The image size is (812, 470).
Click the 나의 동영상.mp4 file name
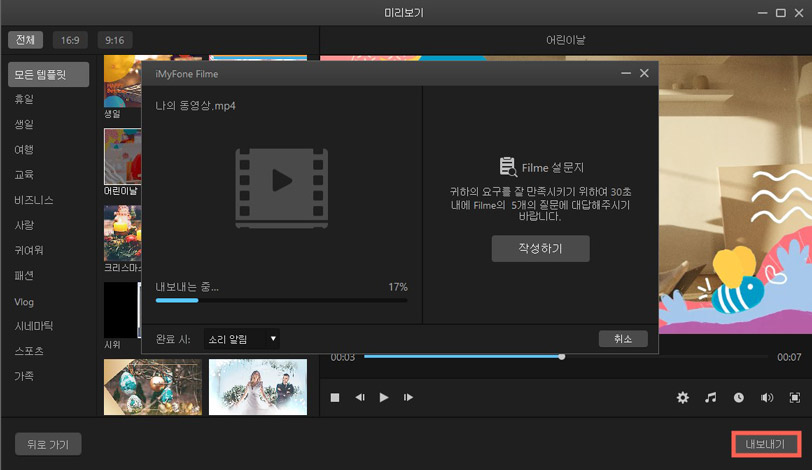click(x=195, y=106)
